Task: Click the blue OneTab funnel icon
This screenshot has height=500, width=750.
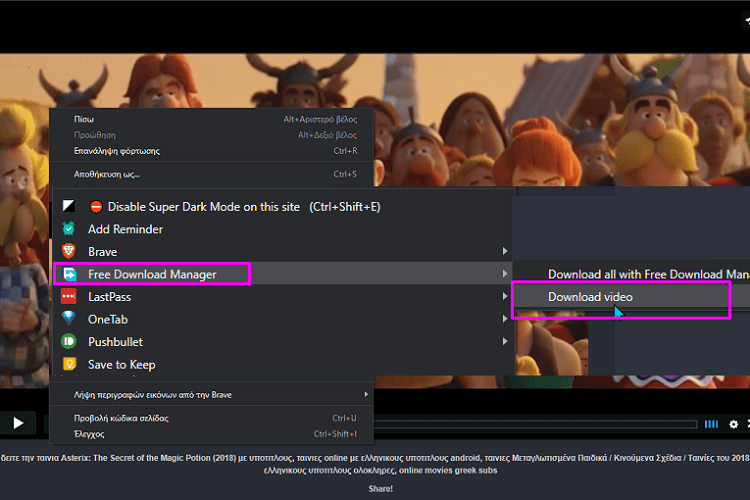Action: [69, 318]
